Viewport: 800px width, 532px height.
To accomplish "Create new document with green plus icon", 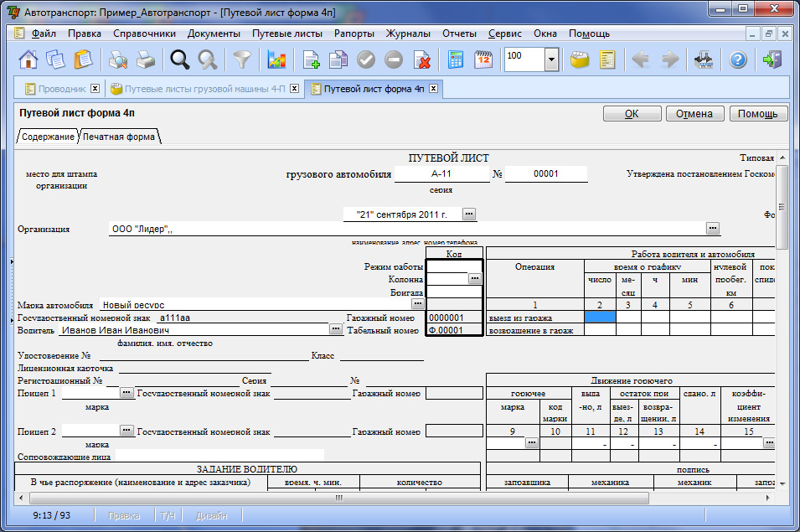I will tap(311, 59).
